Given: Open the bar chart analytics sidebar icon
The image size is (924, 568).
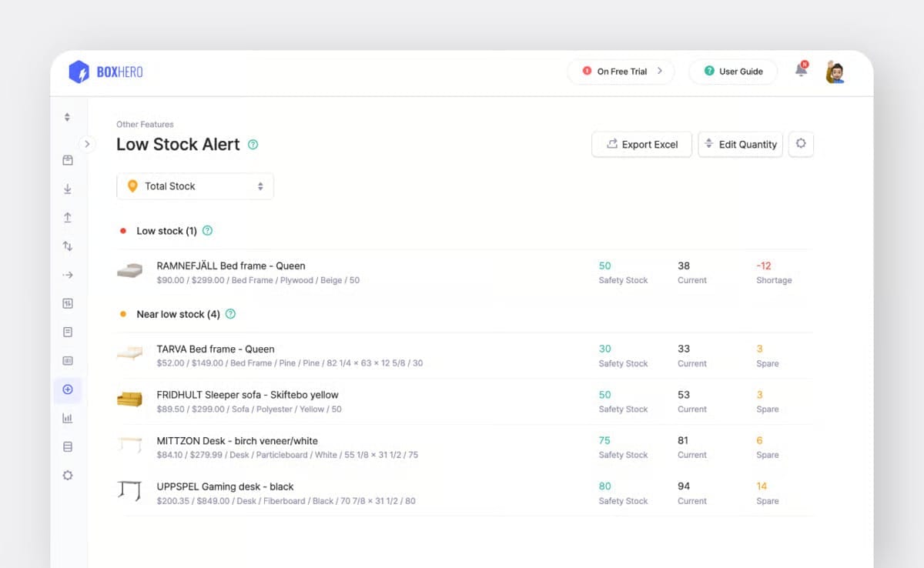Looking at the screenshot, I should coord(68,418).
